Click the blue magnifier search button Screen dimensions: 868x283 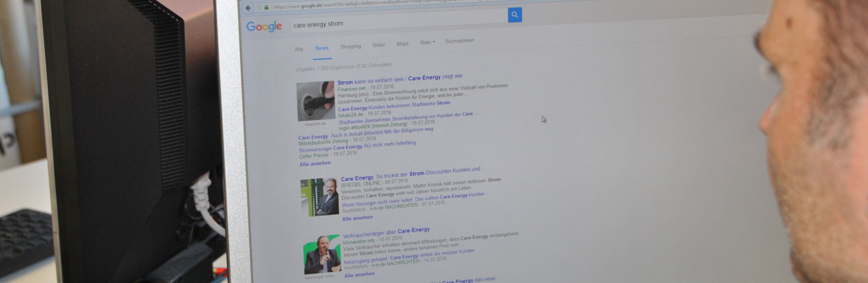[514, 15]
